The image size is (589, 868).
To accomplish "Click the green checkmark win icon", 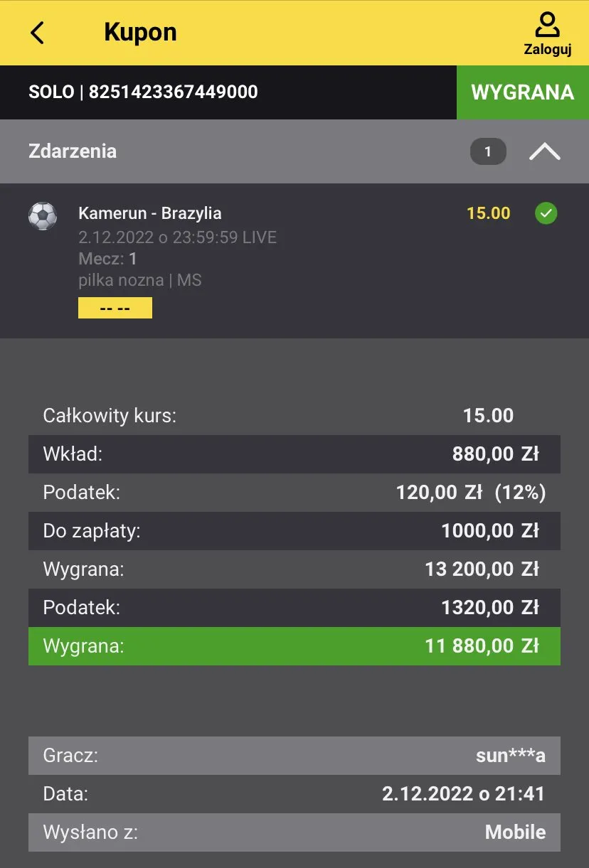I will [x=546, y=213].
